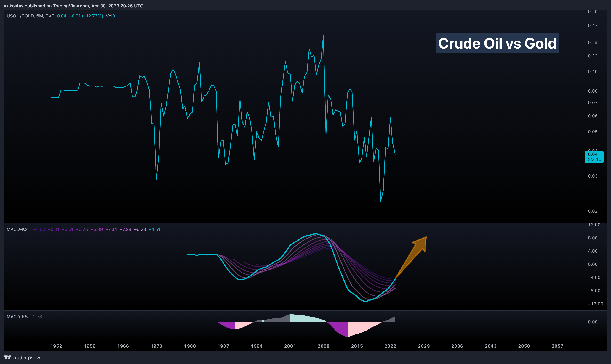611x364 pixels.
Task: Click the 1973 time axis label
Action: pos(156,346)
